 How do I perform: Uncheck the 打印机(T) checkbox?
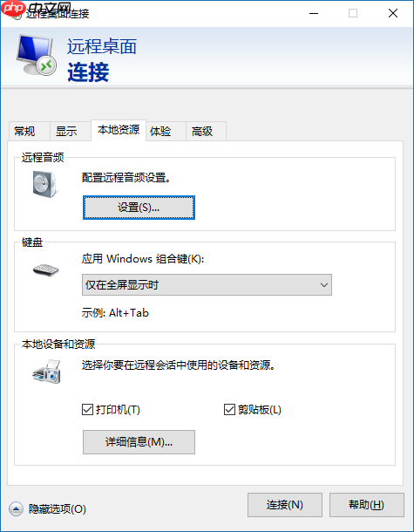[x=87, y=410]
